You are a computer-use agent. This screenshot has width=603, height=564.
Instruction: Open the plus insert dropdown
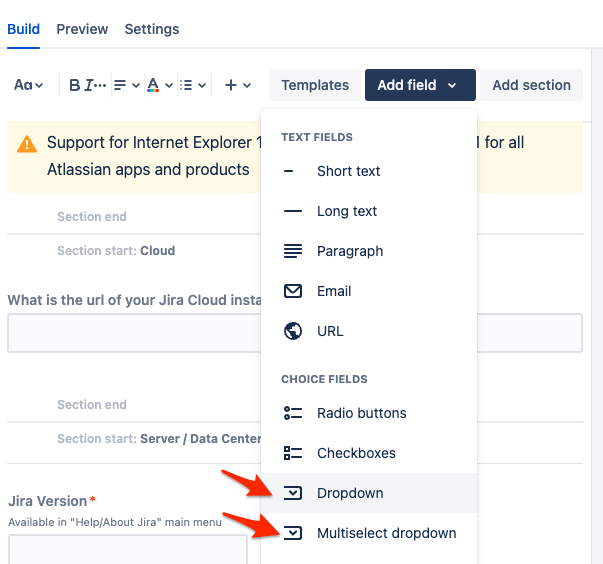237,85
